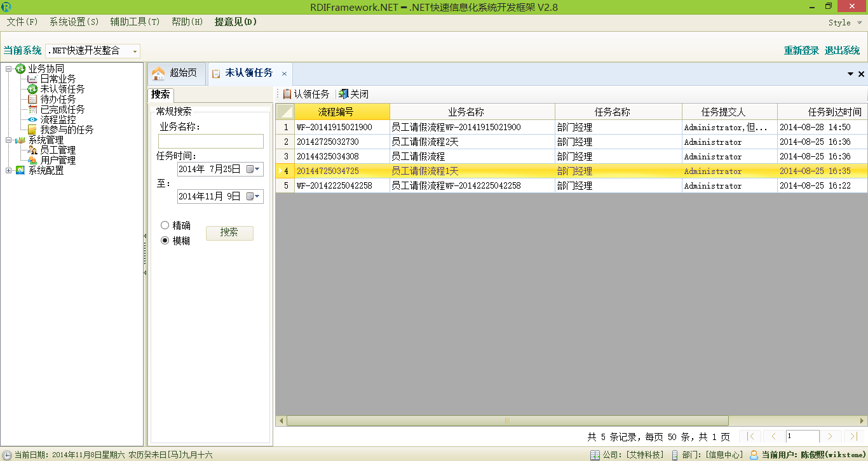Open the 系统设置 menu
Image resolution: width=868 pixels, height=461 pixels.
[74, 22]
